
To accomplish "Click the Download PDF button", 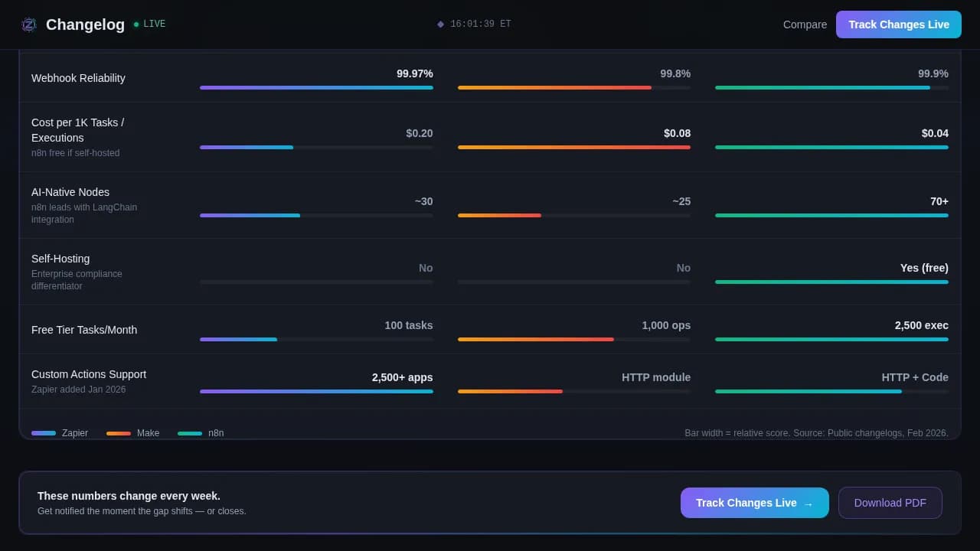I will coord(890,503).
